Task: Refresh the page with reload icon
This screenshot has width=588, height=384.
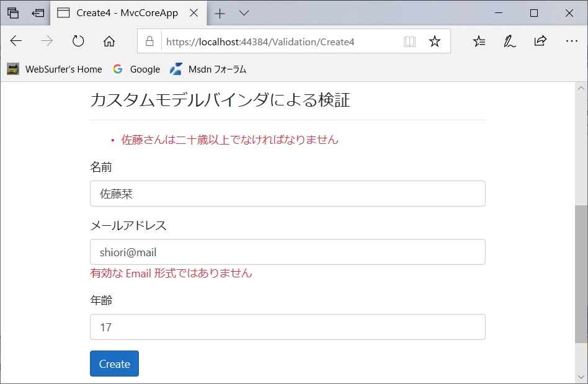Action: 78,42
